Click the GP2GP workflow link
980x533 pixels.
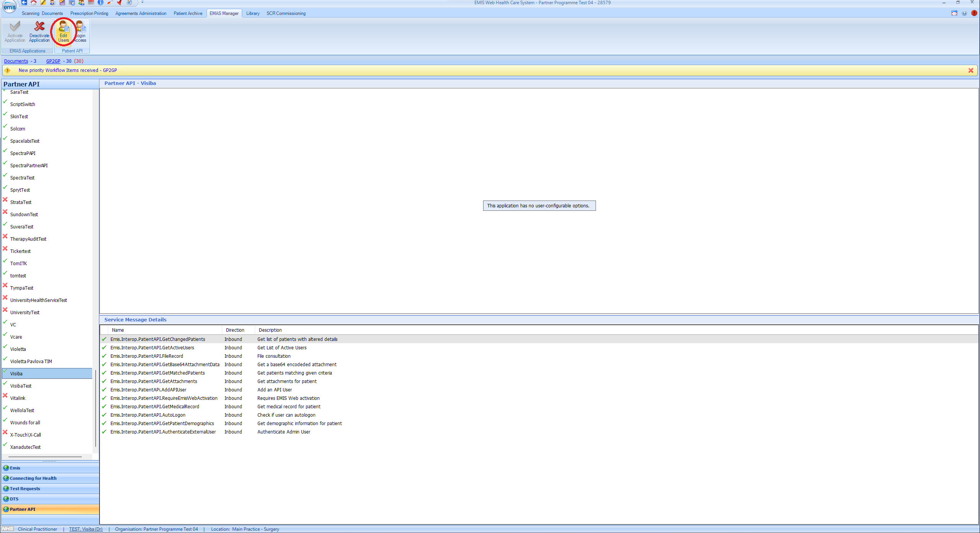(x=53, y=61)
